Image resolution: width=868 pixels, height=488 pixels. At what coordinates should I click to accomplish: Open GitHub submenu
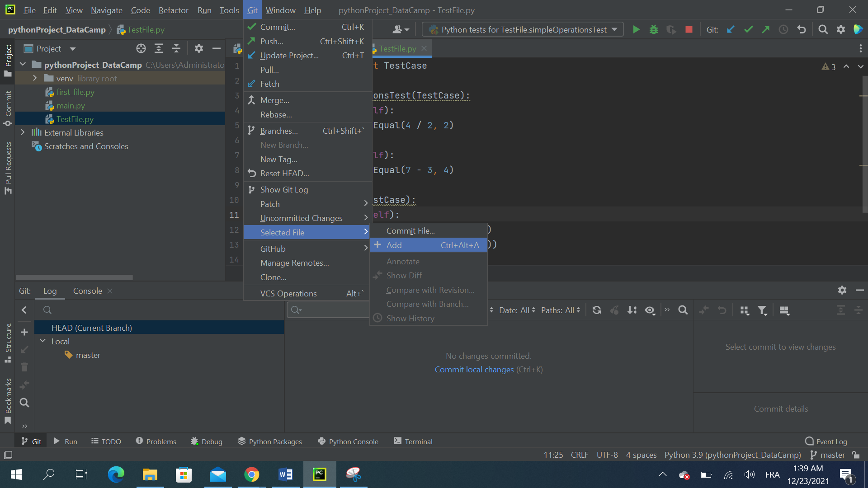[307, 249]
